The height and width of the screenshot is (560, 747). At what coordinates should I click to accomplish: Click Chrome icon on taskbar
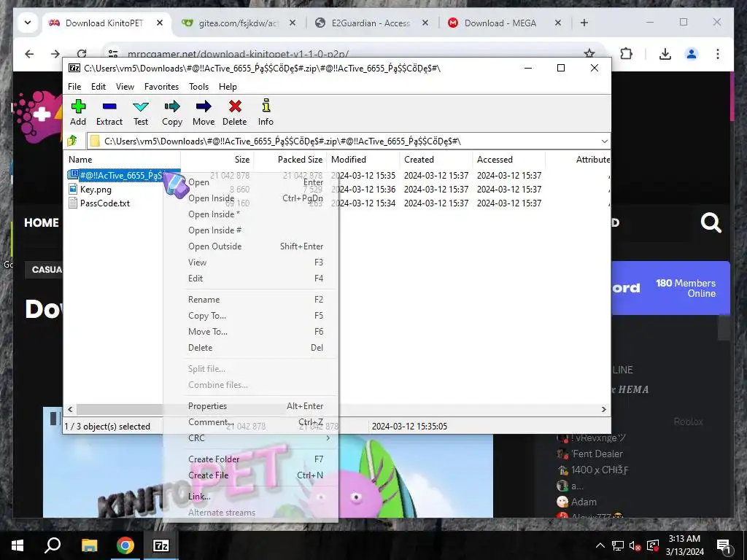tap(125, 545)
